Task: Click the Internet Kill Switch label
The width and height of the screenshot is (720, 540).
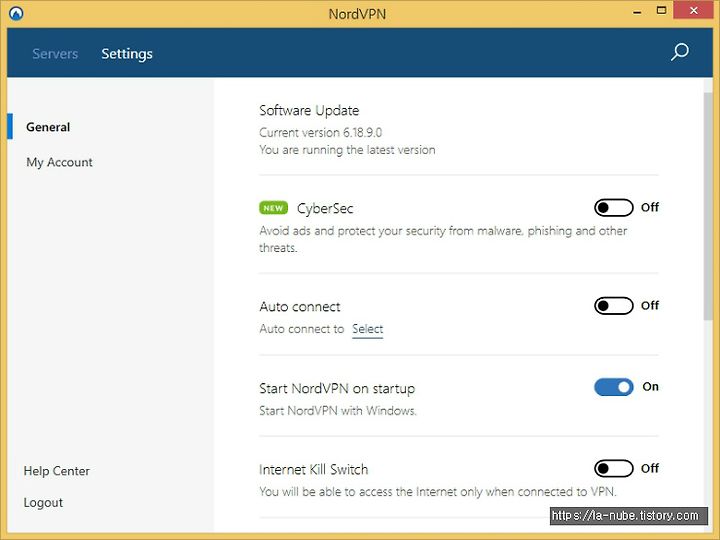Action: (x=314, y=469)
